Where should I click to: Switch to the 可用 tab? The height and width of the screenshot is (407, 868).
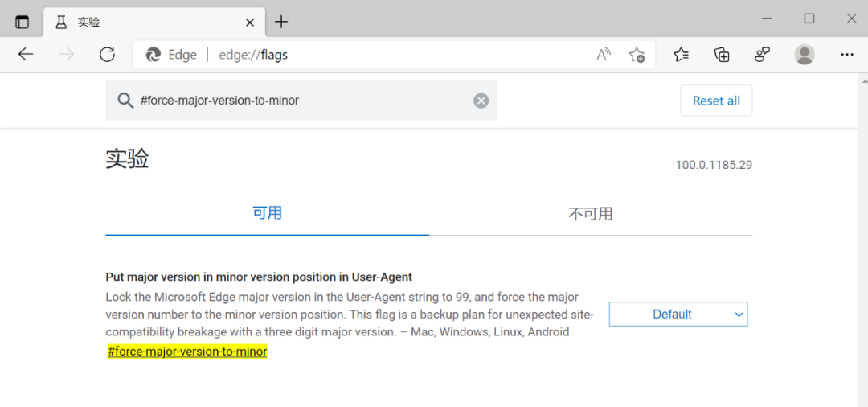coord(268,213)
